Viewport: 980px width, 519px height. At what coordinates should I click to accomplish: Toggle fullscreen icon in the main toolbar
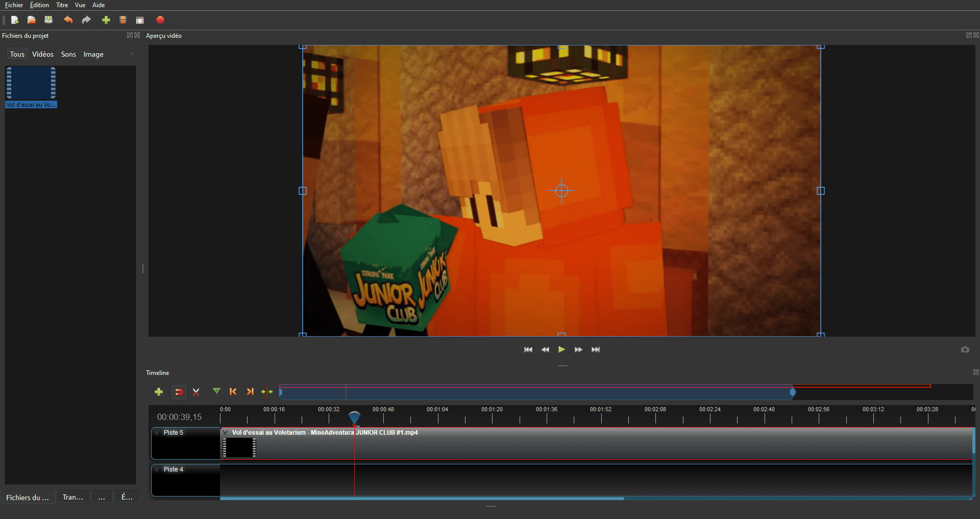tap(140, 20)
